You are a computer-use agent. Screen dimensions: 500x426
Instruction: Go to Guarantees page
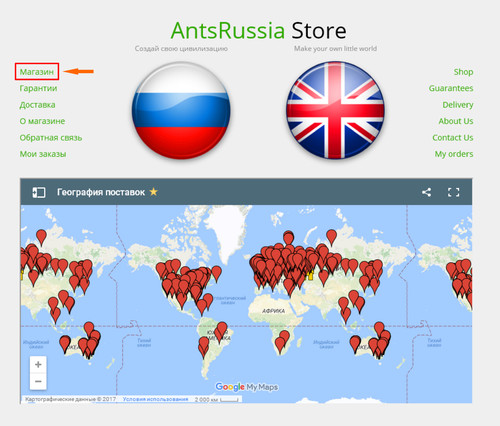click(x=451, y=88)
